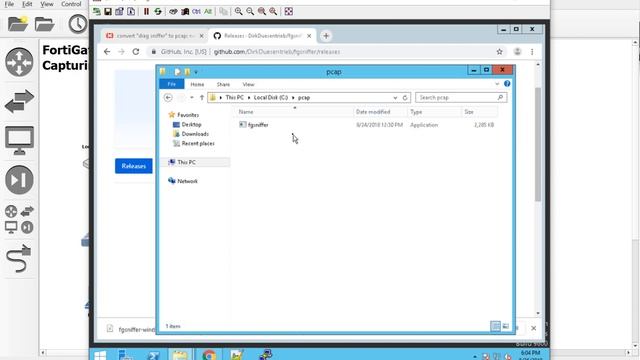Select Desktop under Favorites

pyautogui.click(x=191, y=124)
